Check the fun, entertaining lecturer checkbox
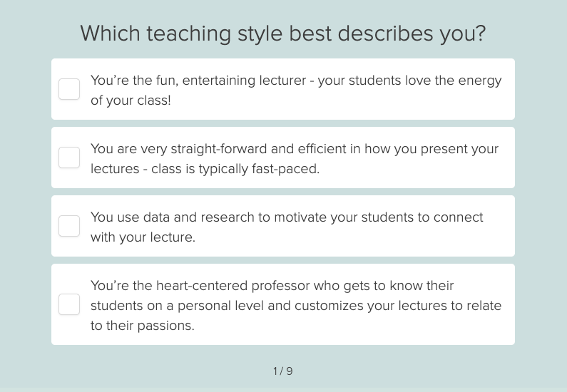The image size is (567, 392). click(x=69, y=89)
